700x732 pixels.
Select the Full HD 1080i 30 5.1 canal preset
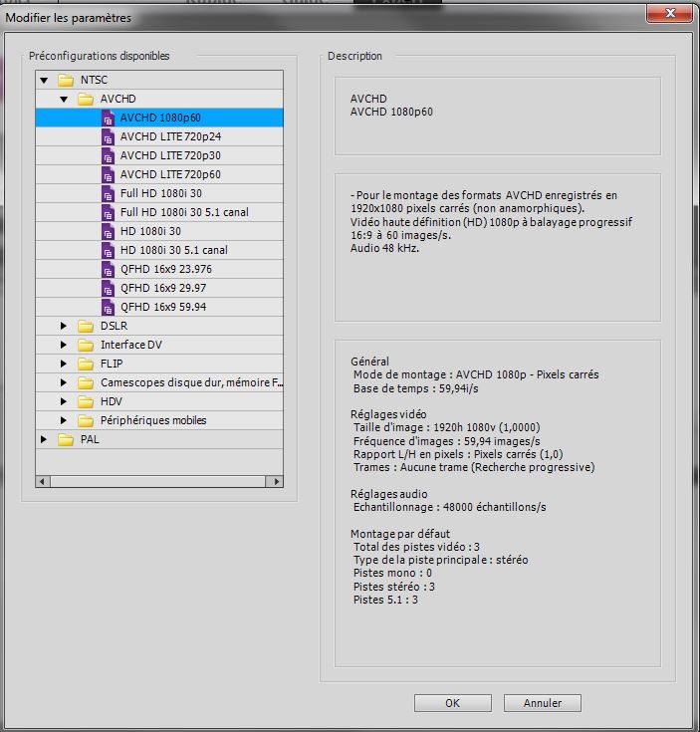(x=184, y=212)
